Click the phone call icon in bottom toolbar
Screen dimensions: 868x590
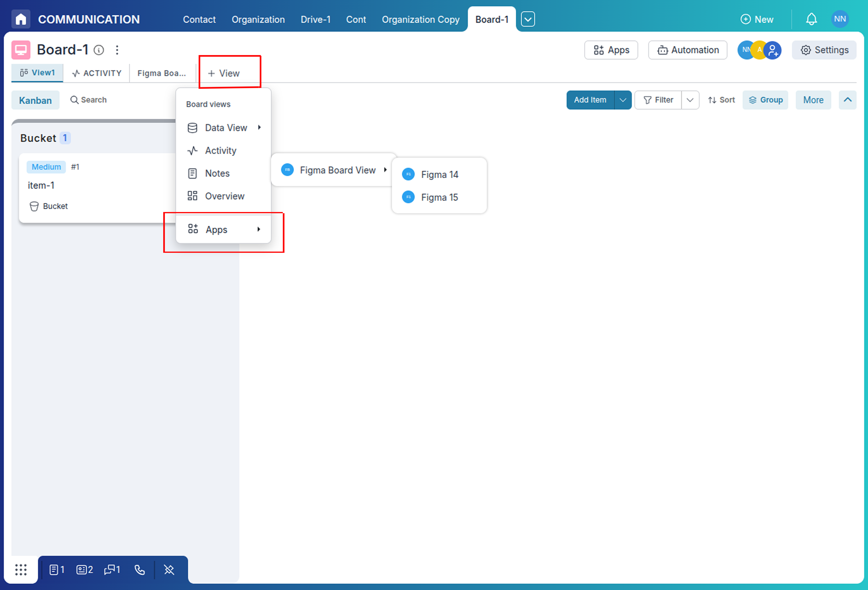(x=139, y=569)
